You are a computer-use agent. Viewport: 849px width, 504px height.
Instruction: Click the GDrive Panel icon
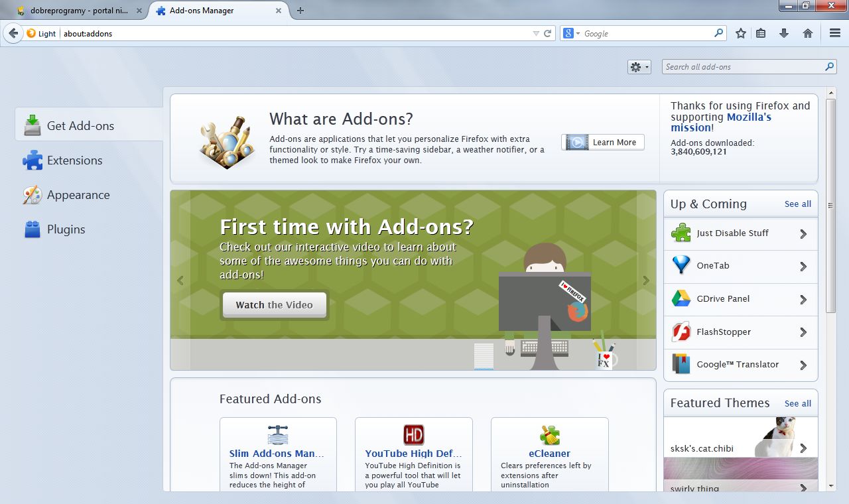681,298
